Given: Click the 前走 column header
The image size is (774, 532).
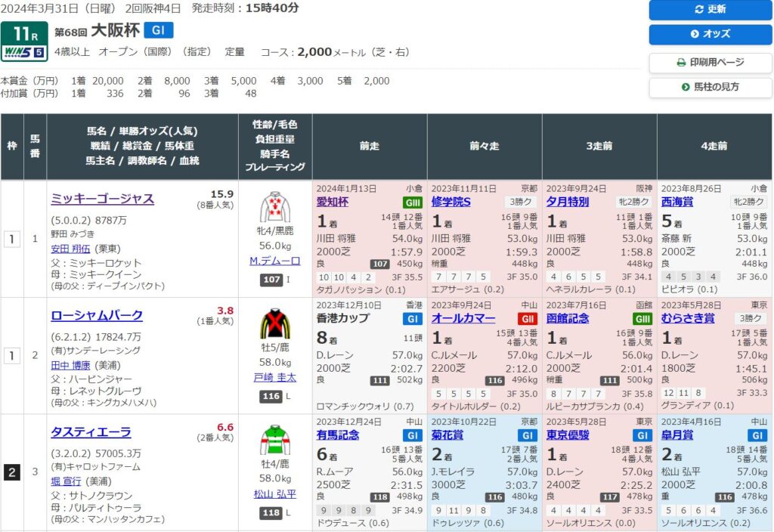Looking at the screenshot, I should pos(370,146).
